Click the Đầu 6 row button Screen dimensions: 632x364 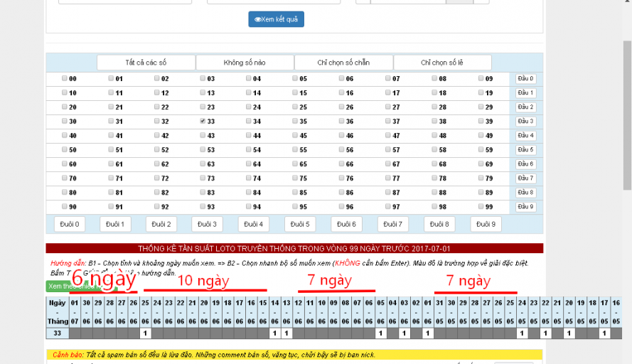coord(525,164)
